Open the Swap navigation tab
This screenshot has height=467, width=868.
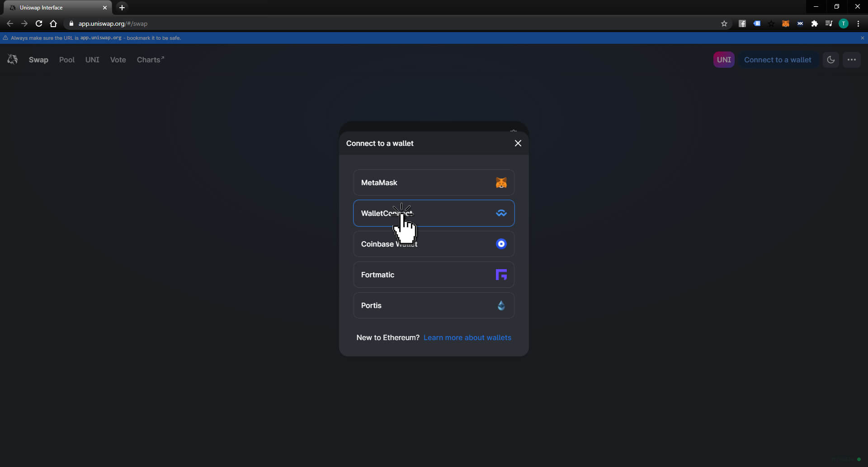pyautogui.click(x=38, y=60)
